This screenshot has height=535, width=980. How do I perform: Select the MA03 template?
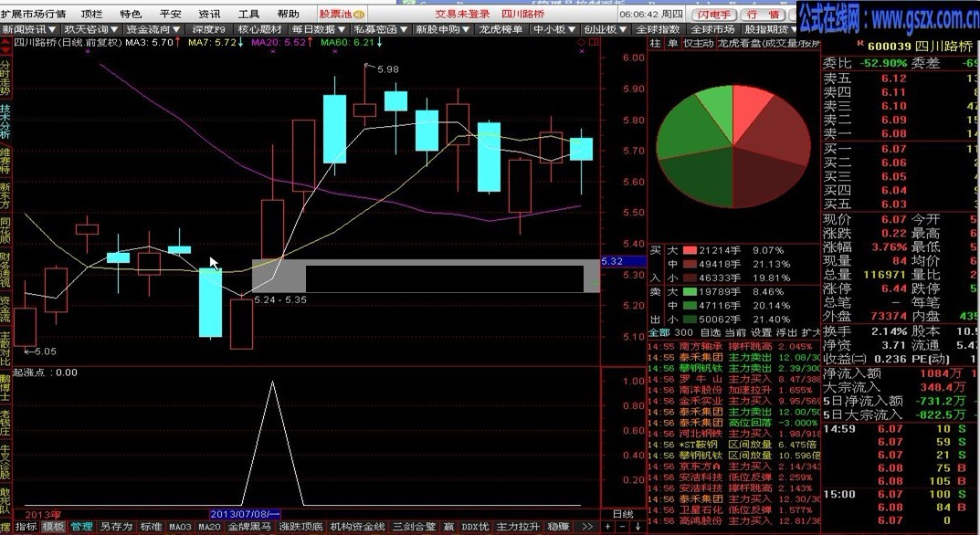(x=180, y=527)
